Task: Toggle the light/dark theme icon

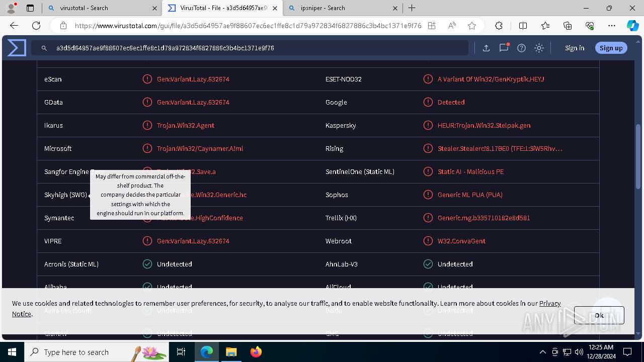Action: pos(539,48)
